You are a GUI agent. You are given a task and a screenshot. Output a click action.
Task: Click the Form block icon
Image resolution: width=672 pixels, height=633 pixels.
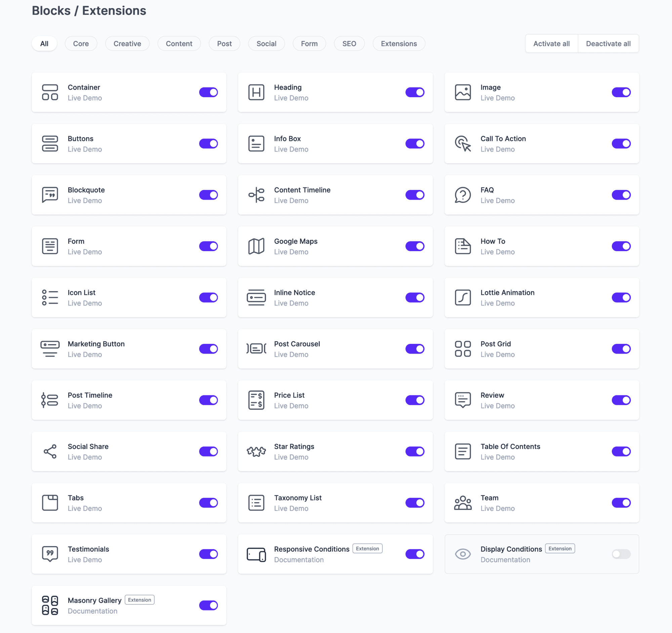[50, 246]
